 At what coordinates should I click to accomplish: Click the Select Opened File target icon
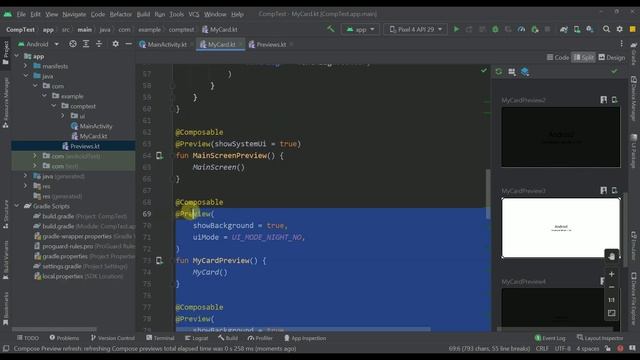click(x=73, y=44)
